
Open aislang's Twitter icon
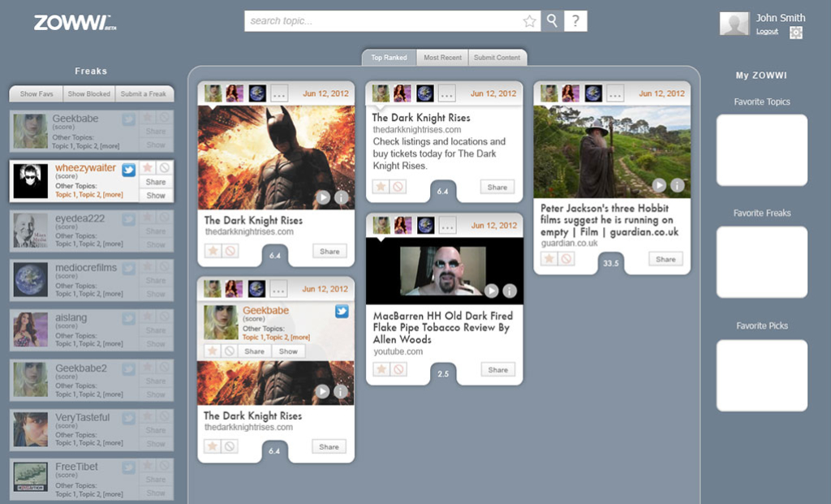pos(129,318)
